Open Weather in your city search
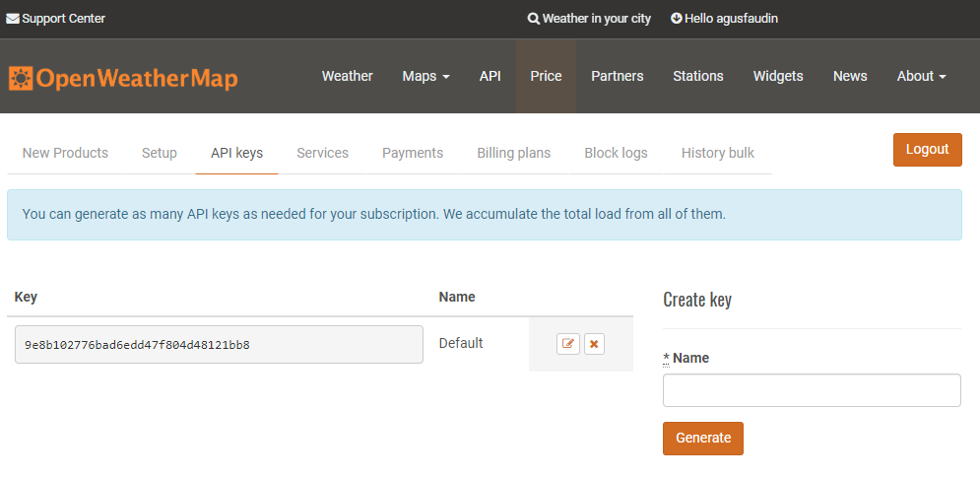Image resolution: width=980 pixels, height=478 pixels. tap(589, 19)
